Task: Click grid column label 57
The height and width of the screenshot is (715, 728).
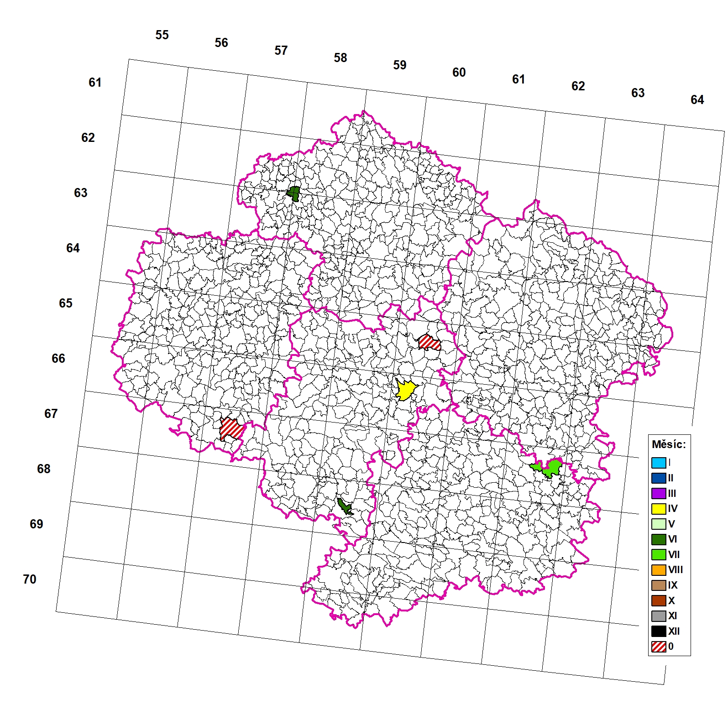Action: coord(281,50)
